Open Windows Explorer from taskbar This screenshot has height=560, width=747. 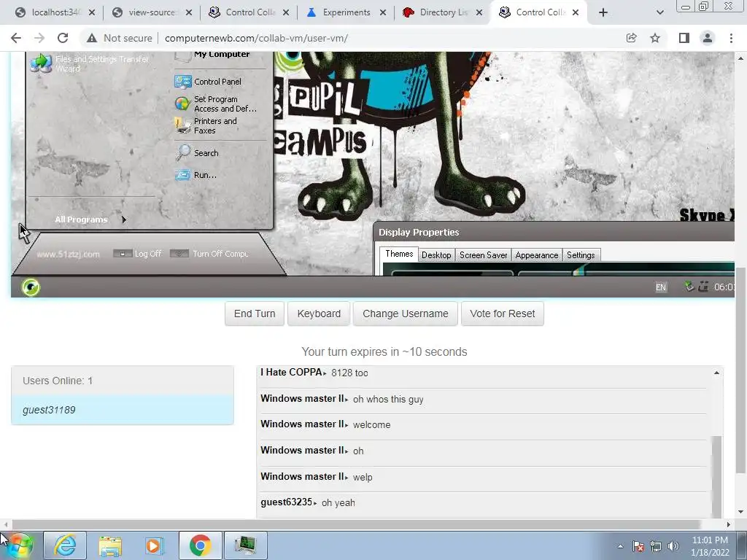click(110, 545)
